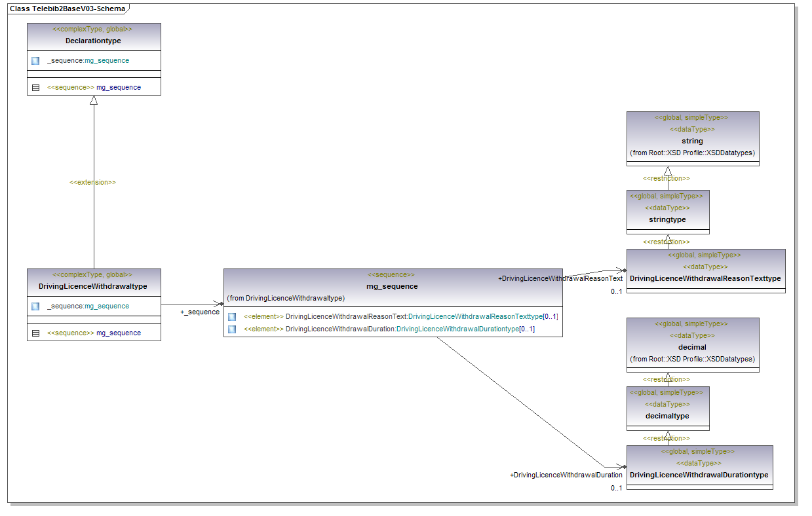This screenshot has width=812, height=516.
Task: Select the DrivingLicenceWithdrawalDuration element icon
Action: [232, 329]
